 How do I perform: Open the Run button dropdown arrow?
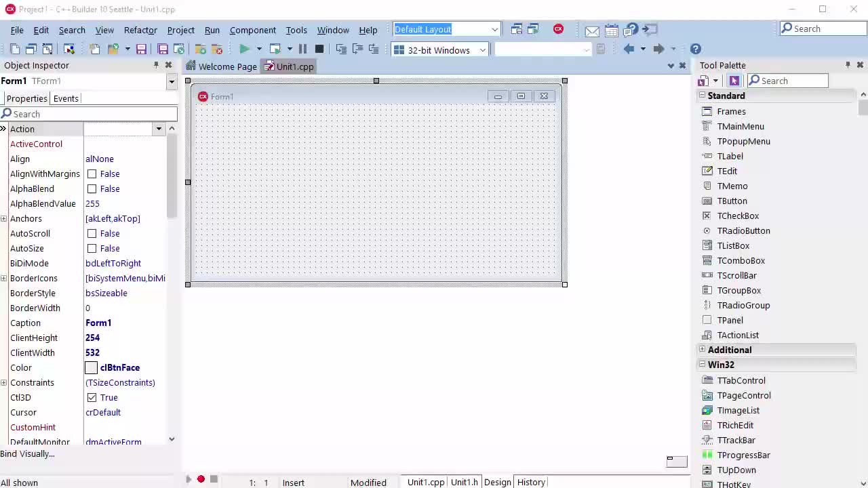coord(259,49)
